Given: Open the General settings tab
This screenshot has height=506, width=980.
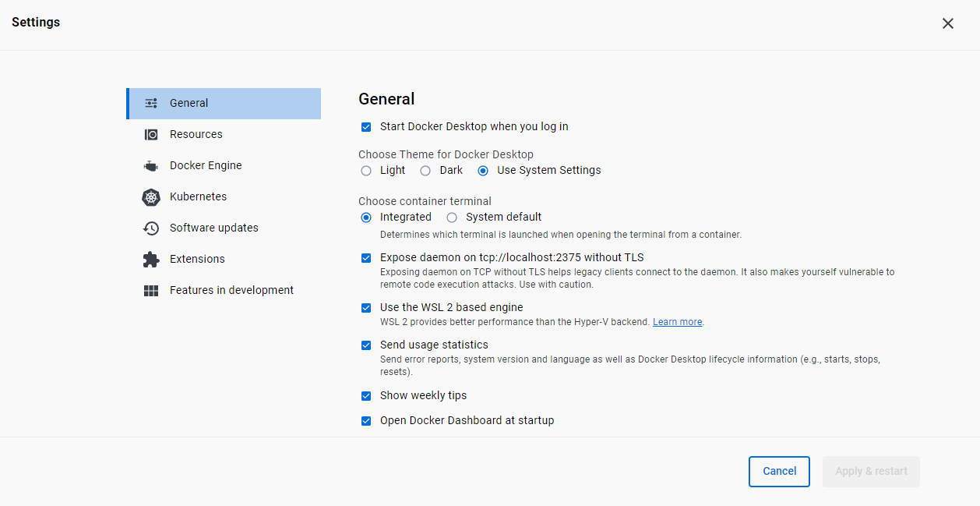Looking at the screenshot, I should (224, 103).
